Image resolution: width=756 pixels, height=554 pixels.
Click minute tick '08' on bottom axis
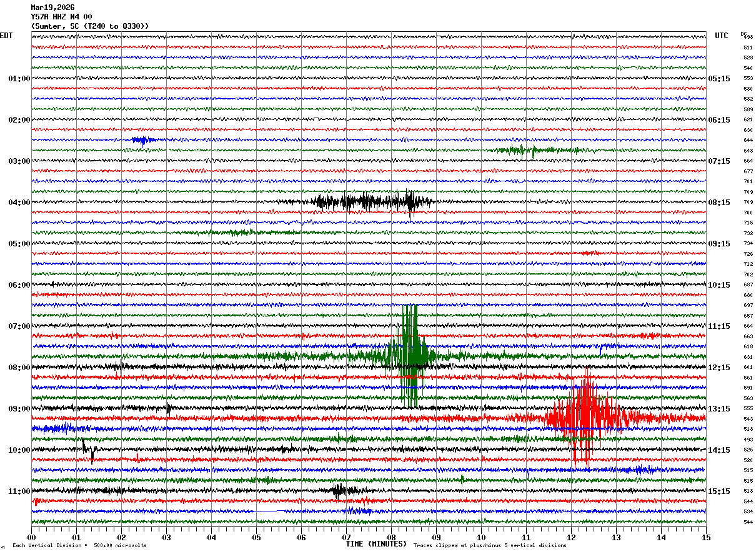(x=391, y=537)
